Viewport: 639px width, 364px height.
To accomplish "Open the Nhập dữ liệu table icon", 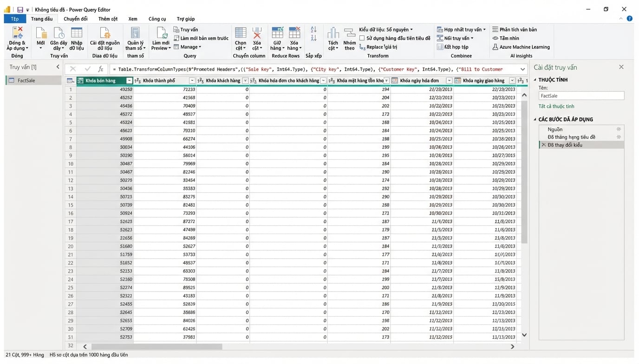I will pyautogui.click(x=77, y=33).
